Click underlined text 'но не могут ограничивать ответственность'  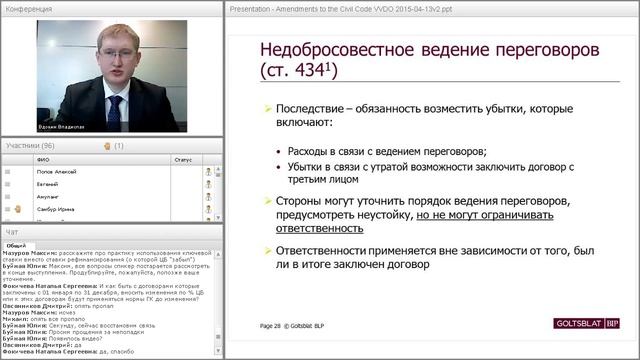click(x=415, y=221)
